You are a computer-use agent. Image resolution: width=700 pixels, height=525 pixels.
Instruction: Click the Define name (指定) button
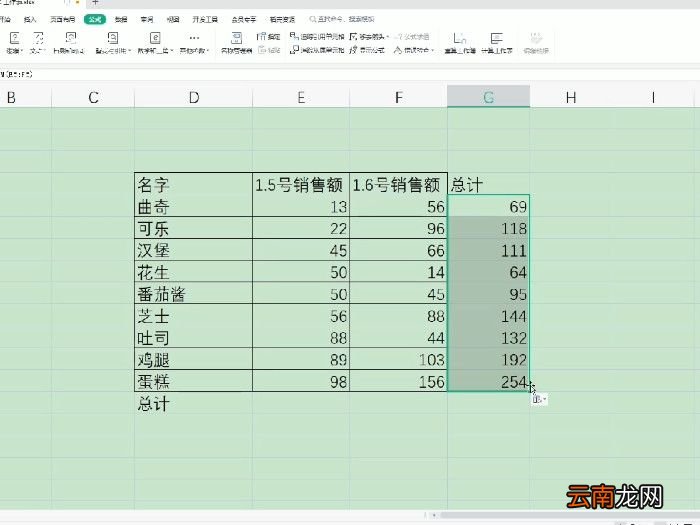click(x=269, y=37)
